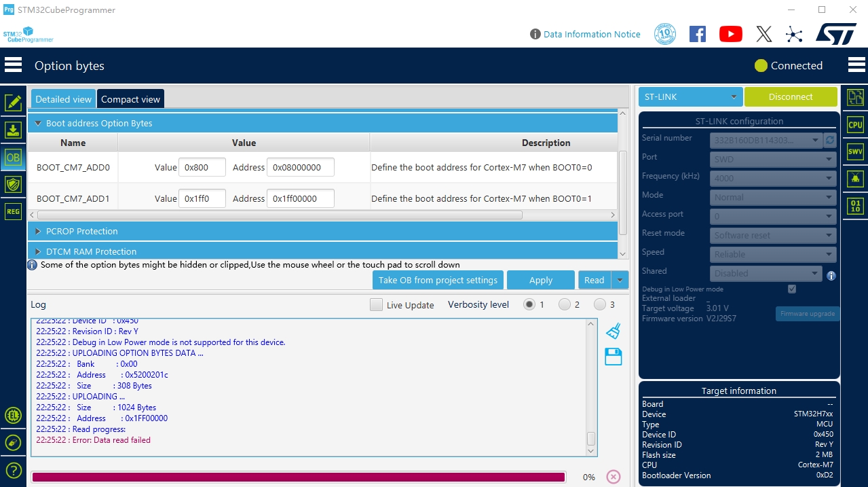
Task: Open Erasing & Programming download icon
Action: coord(13,130)
